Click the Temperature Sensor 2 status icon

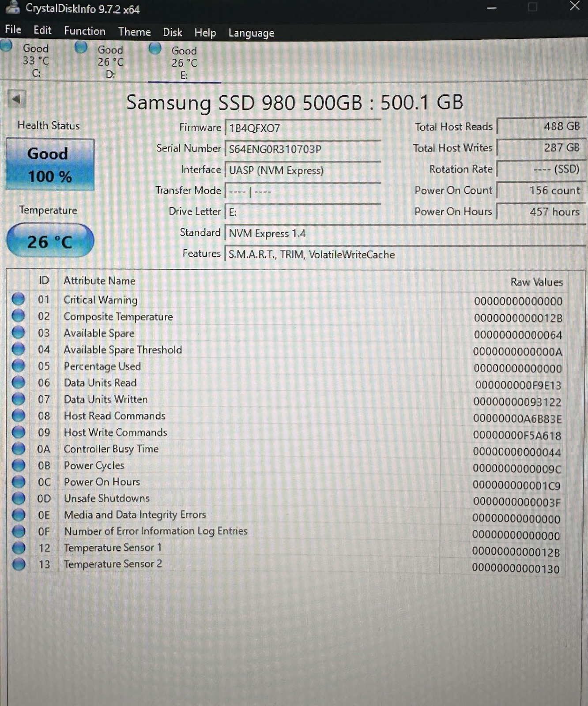click(18, 564)
